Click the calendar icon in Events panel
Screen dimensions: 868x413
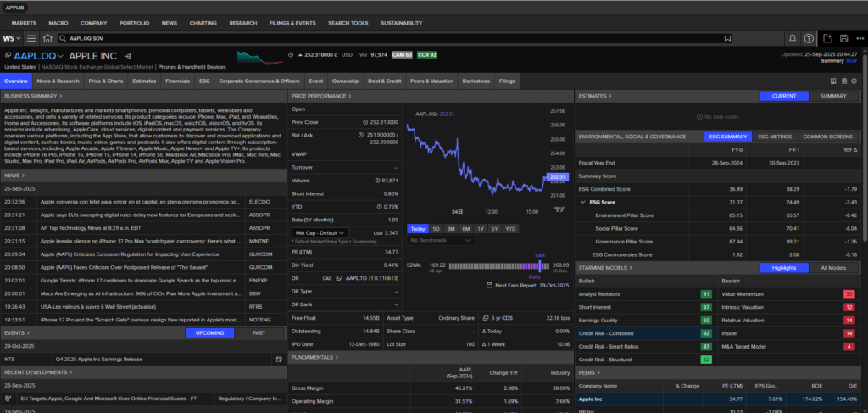[x=279, y=360]
